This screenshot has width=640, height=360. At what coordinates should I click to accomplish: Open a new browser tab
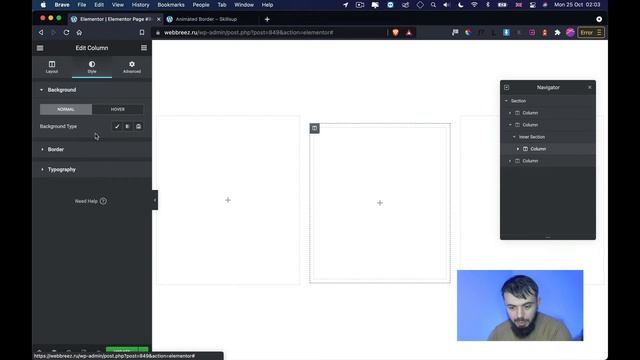tap(267, 19)
